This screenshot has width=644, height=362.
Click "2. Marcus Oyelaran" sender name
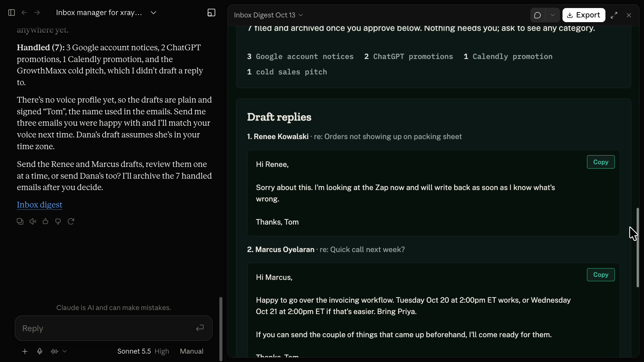(x=281, y=250)
